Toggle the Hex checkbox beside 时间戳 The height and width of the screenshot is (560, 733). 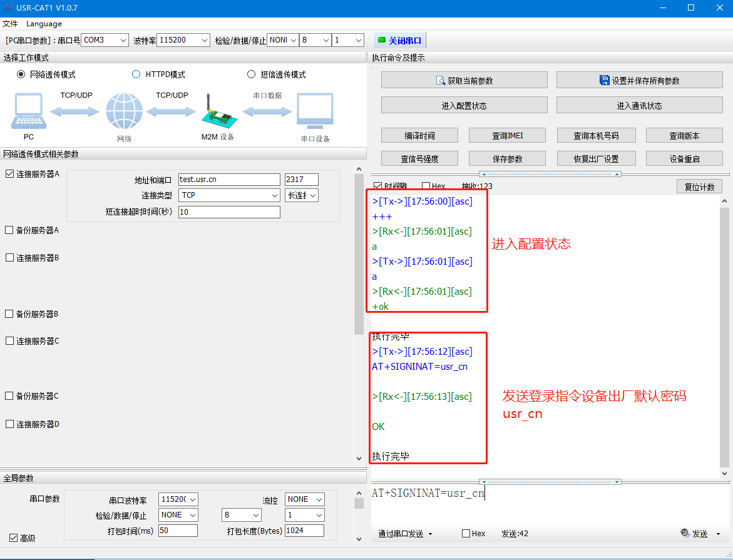click(426, 186)
